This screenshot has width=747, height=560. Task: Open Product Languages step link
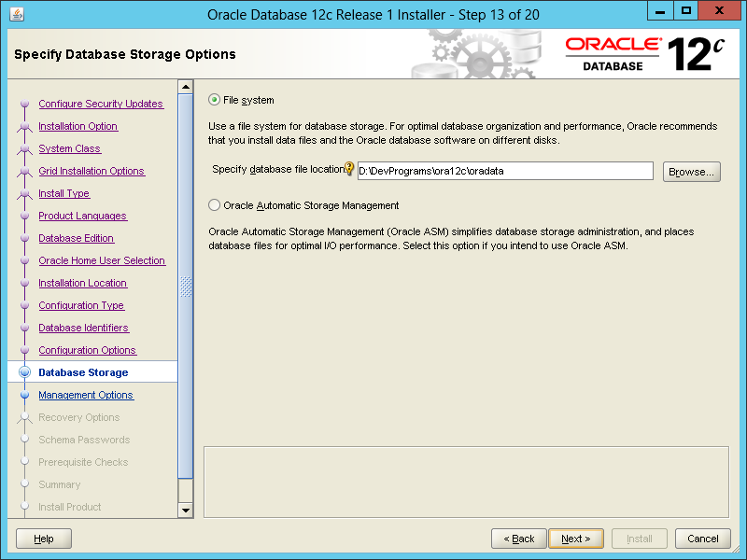(x=82, y=216)
